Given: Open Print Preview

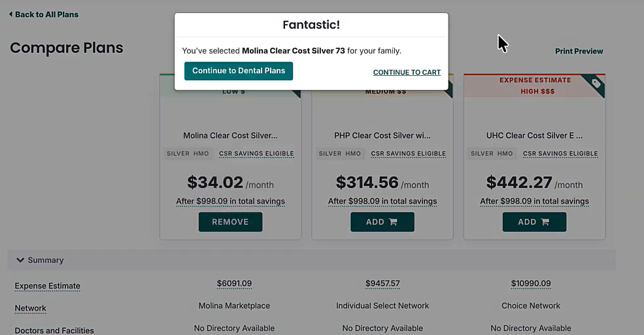Looking at the screenshot, I should pyautogui.click(x=579, y=51).
